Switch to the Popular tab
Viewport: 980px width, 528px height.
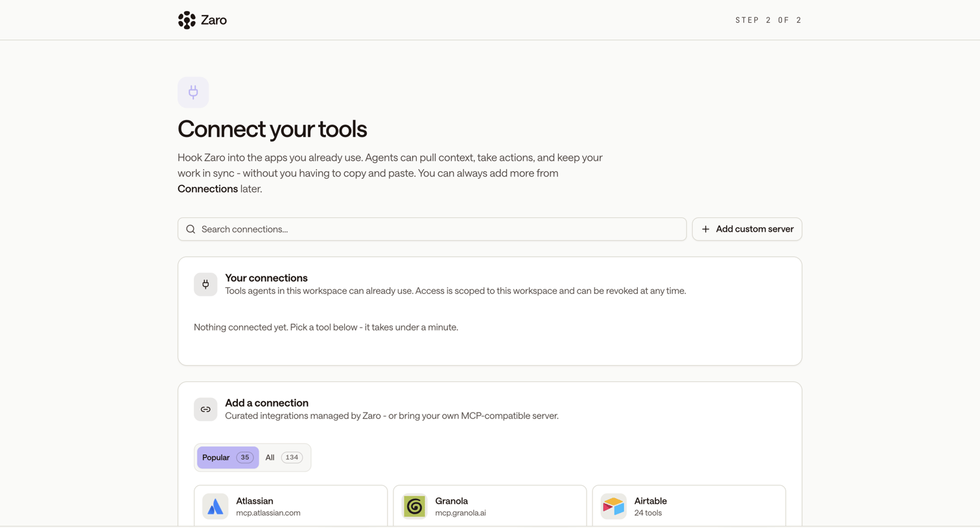click(x=227, y=457)
